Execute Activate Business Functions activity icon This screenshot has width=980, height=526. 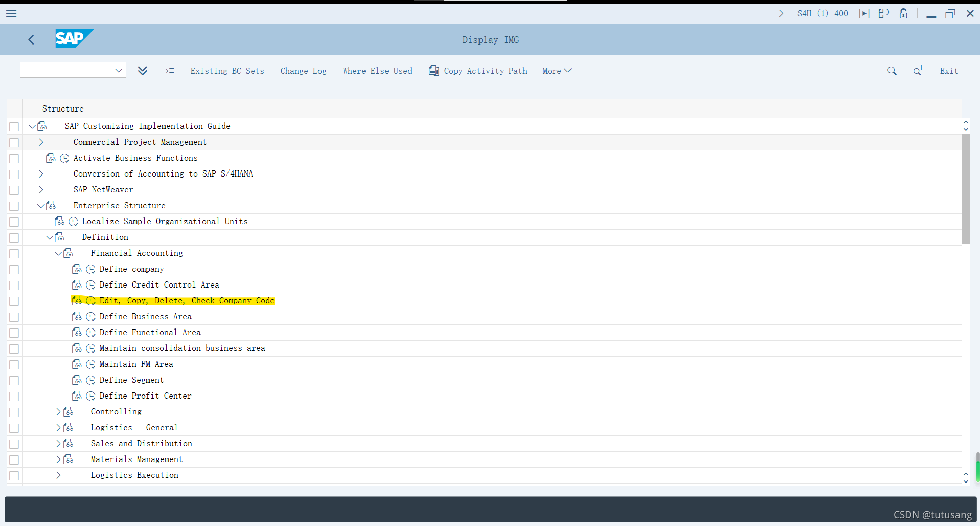(x=65, y=158)
